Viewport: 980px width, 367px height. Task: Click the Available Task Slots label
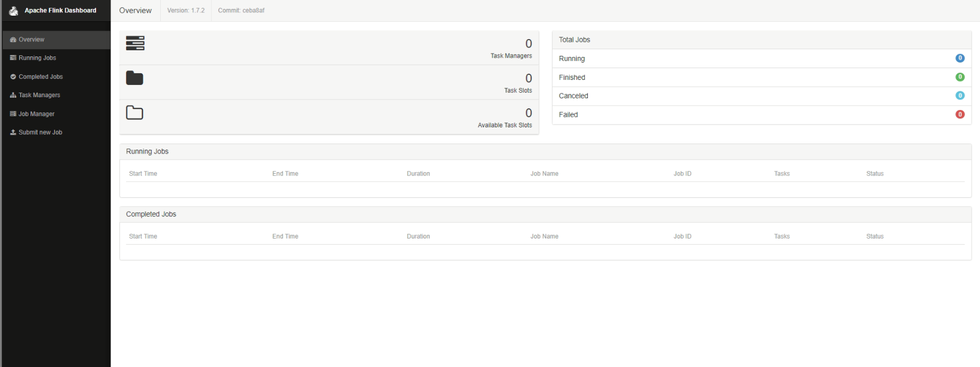pos(505,125)
